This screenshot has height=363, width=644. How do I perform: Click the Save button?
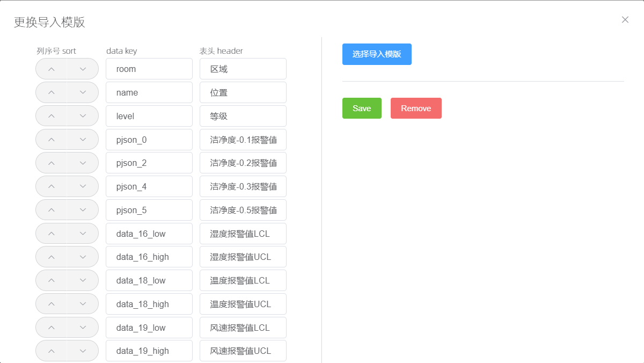tap(362, 108)
